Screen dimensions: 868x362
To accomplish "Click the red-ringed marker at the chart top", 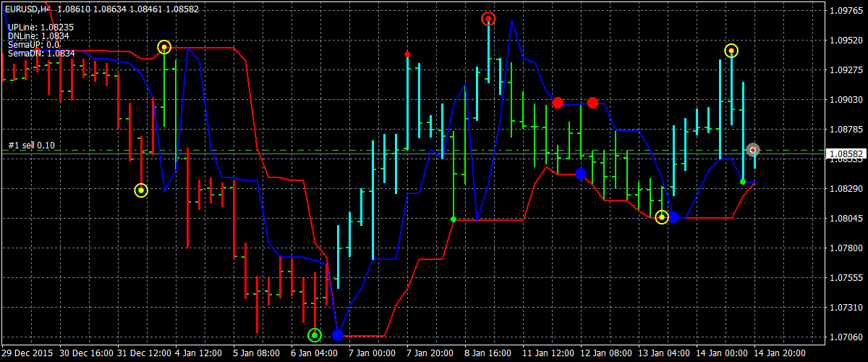I will [x=488, y=19].
